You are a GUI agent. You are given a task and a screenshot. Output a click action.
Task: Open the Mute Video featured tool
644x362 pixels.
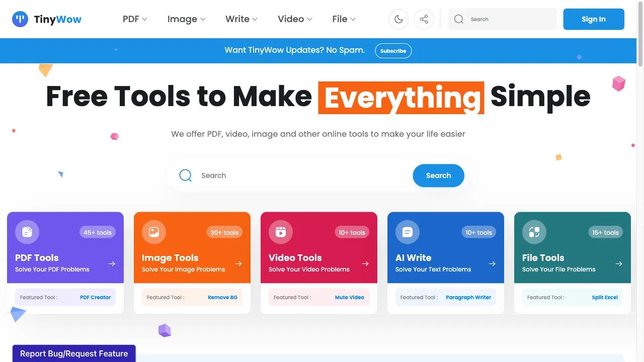(349, 297)
